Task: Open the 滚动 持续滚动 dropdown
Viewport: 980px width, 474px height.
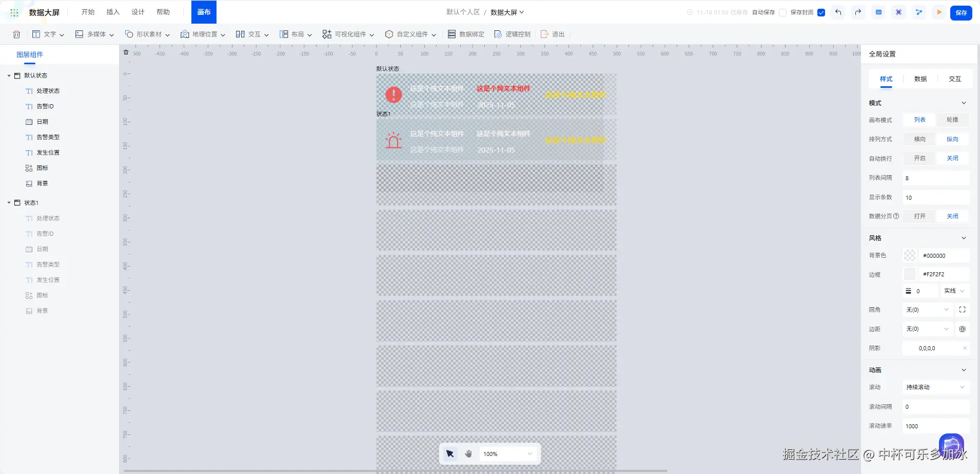Action: [935, 387]
